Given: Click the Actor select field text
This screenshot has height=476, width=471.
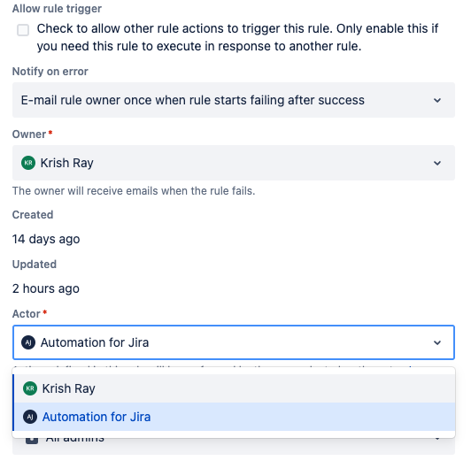Looking at the screenshot, I should [95, 342].
